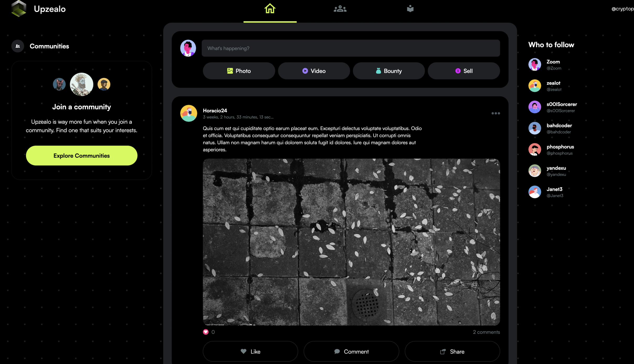The width and height of the screenshot is (634, 364).
Task: Add a Photo to post
Action: (x=239, y=71)
